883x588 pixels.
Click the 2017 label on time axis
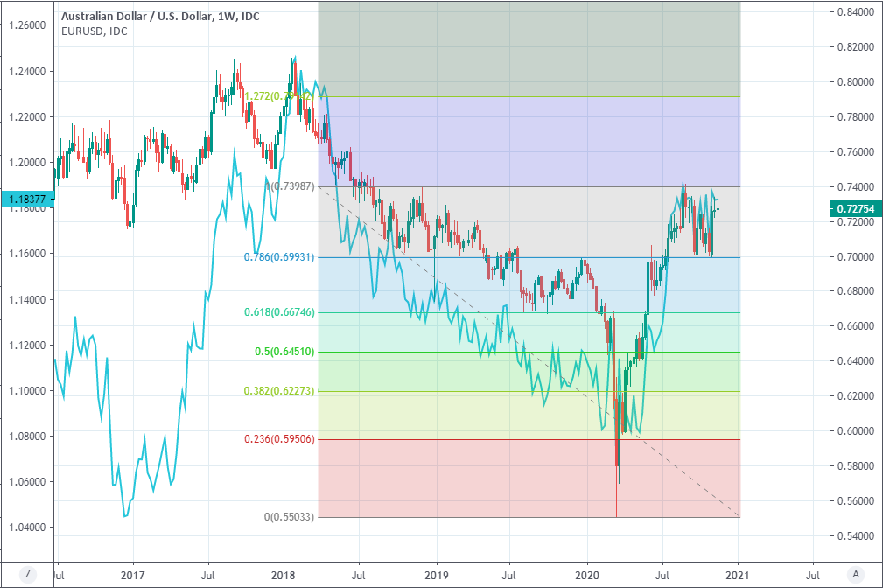(132, 574)
